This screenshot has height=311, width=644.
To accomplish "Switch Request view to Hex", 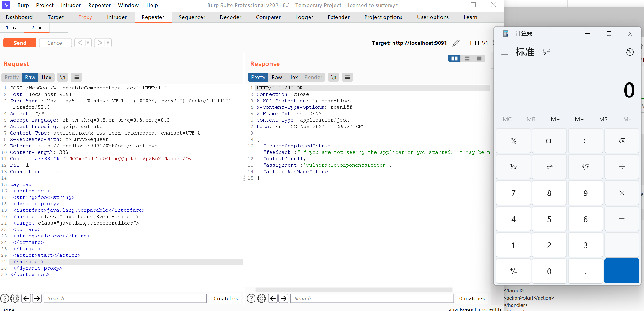I will [47, 77].
